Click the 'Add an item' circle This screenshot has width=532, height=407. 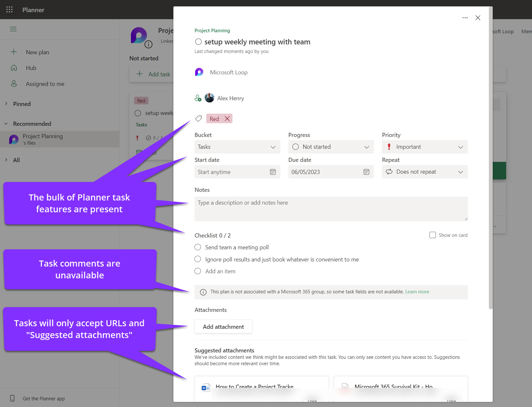pyautogui.click(x=198, y=271)
